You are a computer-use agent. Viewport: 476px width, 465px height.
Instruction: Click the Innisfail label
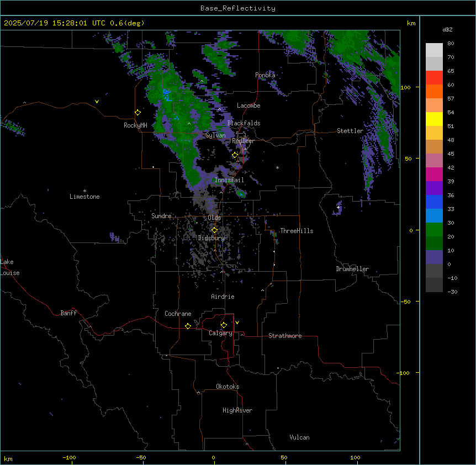coord(229,180)
